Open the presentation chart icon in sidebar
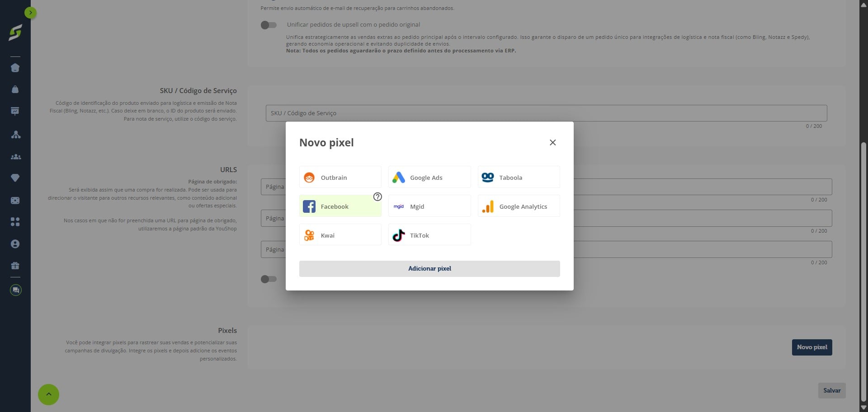Image resolution: width=868 pixels, height=412 pixels. point(15,111)
